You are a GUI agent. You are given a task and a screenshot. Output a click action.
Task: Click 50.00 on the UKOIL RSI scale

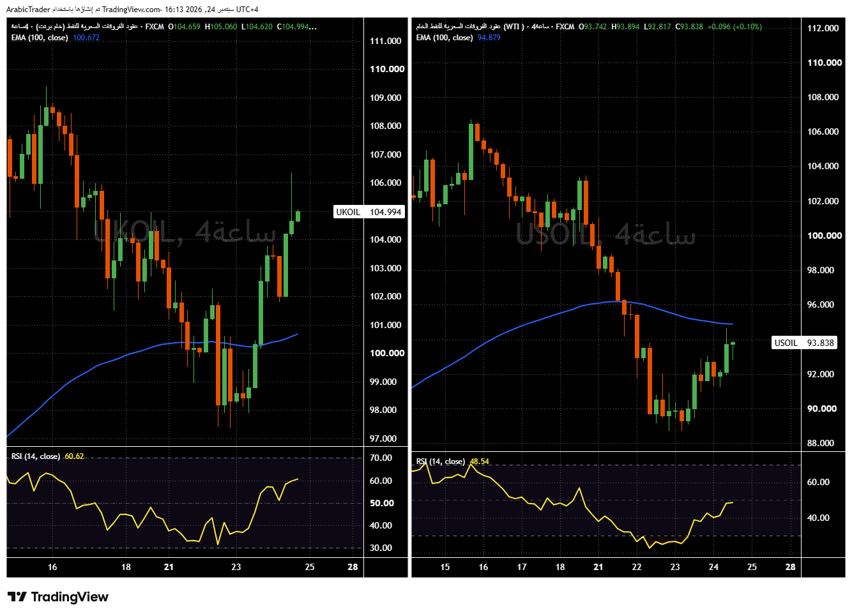point(381,503)
